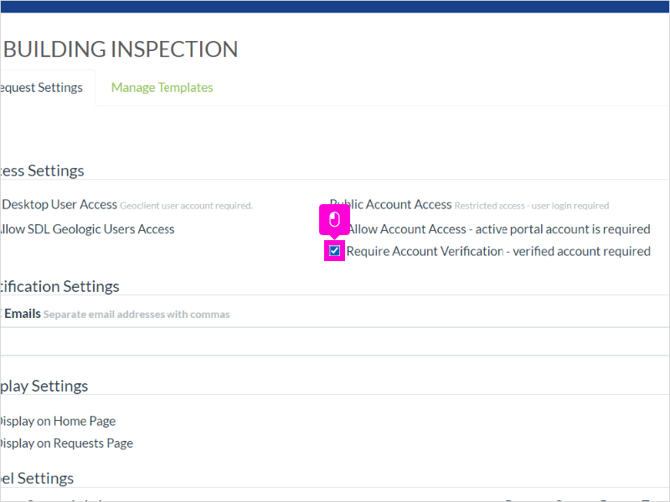Click the Access Settings section heading
This screenshot has height=502, width=670.
click(42, 171)
